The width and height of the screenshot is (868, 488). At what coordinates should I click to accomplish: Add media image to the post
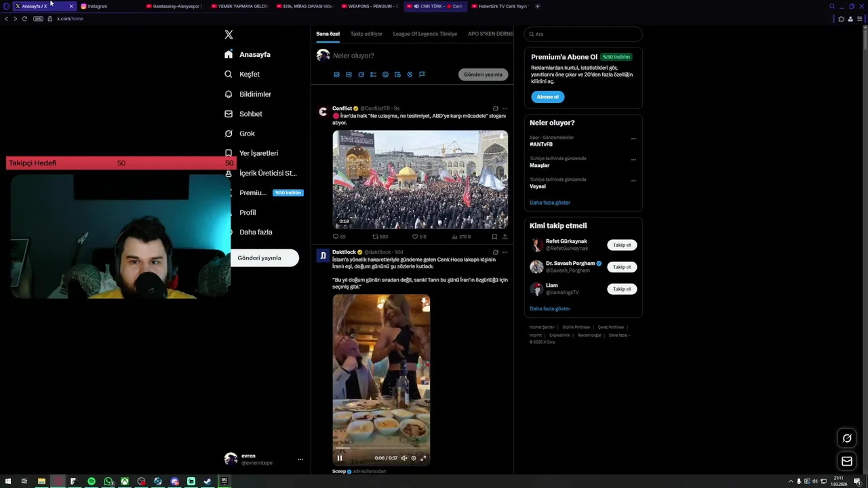click(x=336, y=75)
